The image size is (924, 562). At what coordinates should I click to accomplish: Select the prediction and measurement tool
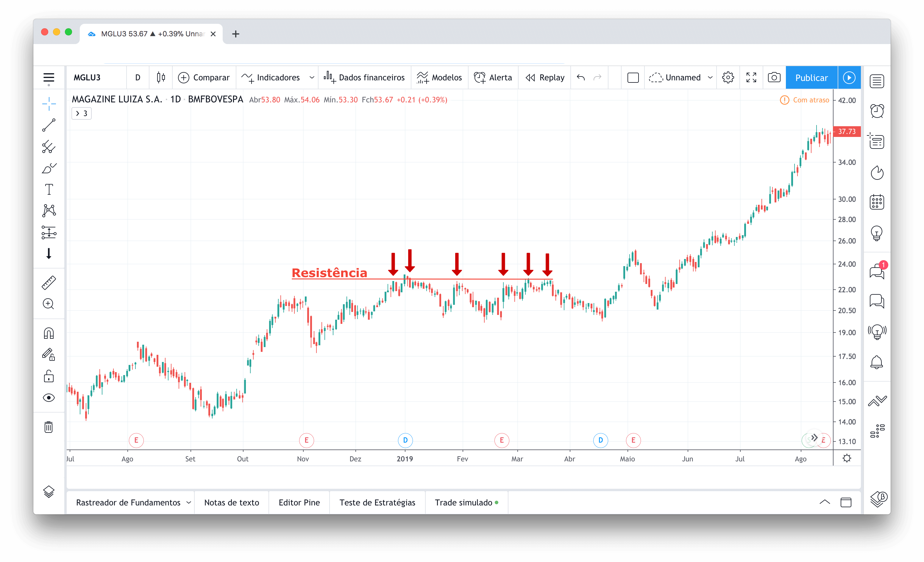click(49, 232)
